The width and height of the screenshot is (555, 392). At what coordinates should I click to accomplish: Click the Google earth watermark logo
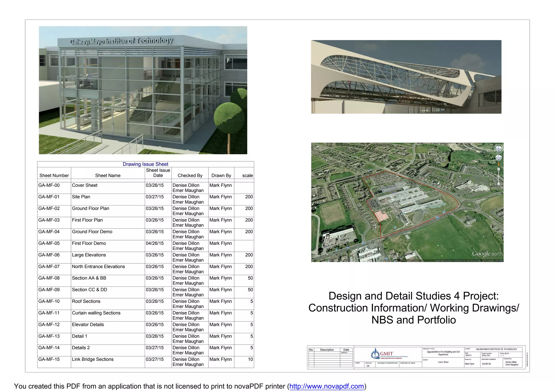[487, 254]
